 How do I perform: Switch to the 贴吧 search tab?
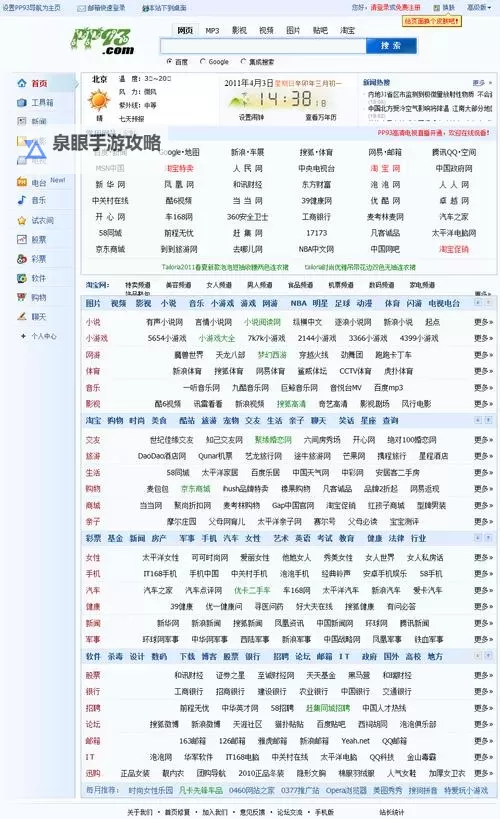click(320, 30)
